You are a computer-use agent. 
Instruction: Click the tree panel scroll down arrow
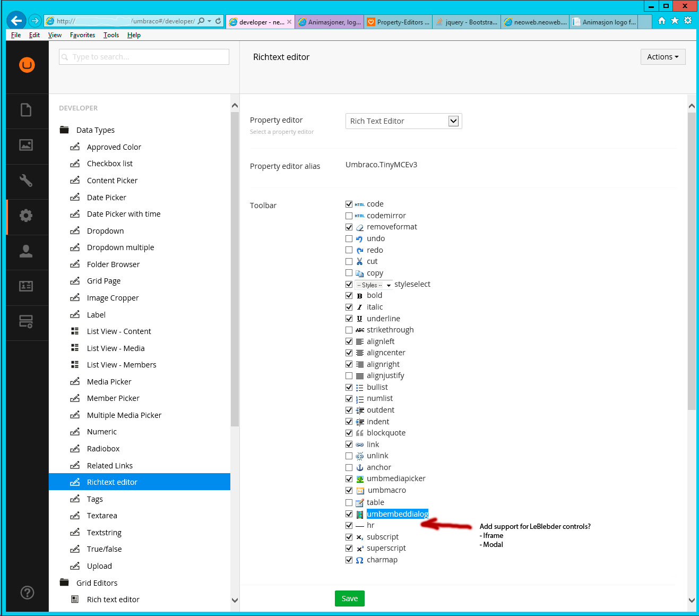[235, 600]
